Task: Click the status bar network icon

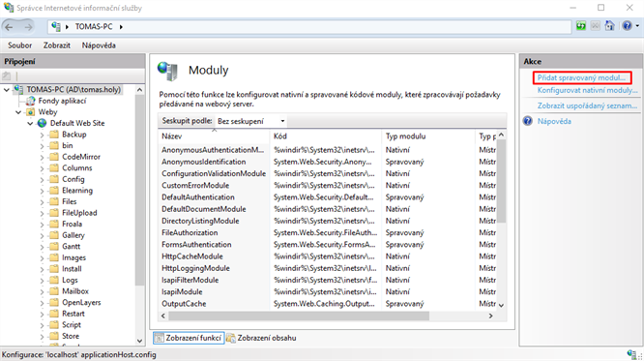Action: coord(631,354)
